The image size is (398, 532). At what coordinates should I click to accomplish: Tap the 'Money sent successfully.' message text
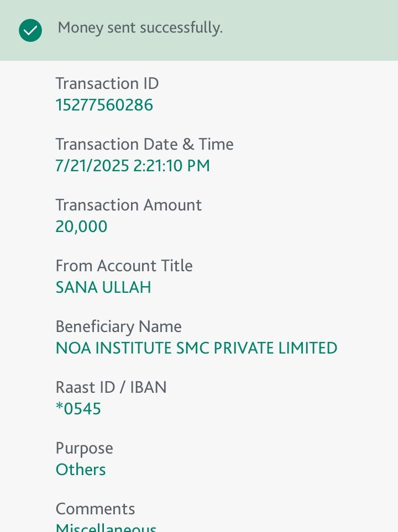[x=140, y=28]
